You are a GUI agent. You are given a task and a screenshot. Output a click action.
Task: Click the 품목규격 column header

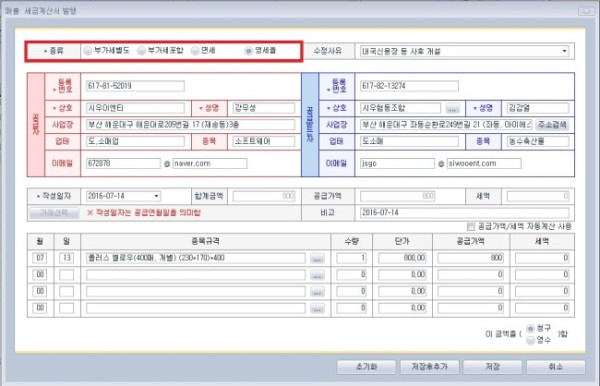coord(205,241)
